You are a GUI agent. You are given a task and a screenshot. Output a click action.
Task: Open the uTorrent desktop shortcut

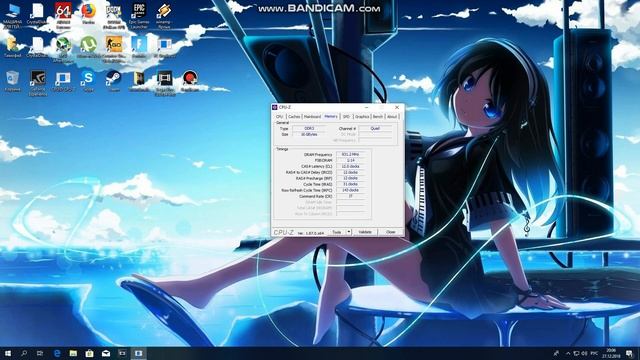tap(89, 47)
